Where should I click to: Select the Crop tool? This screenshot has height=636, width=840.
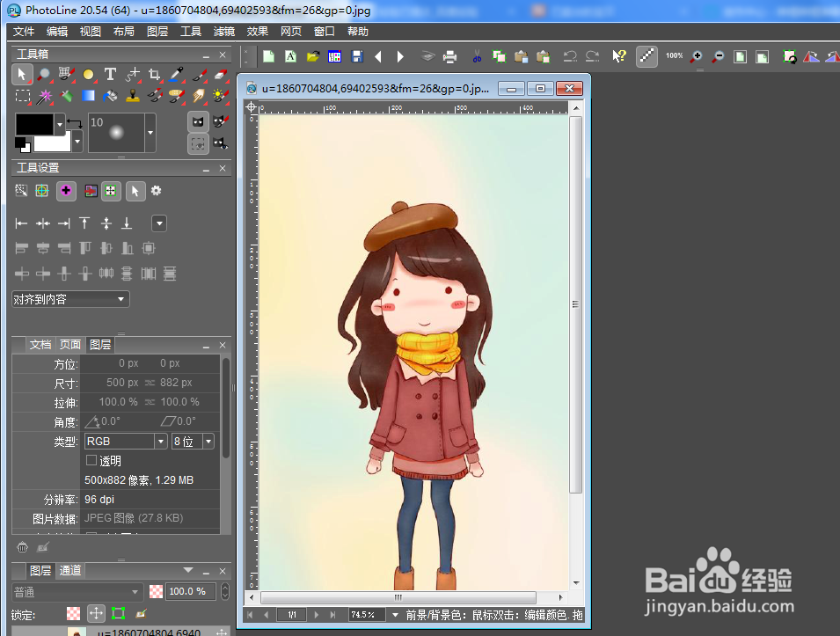tap(154, 75)
